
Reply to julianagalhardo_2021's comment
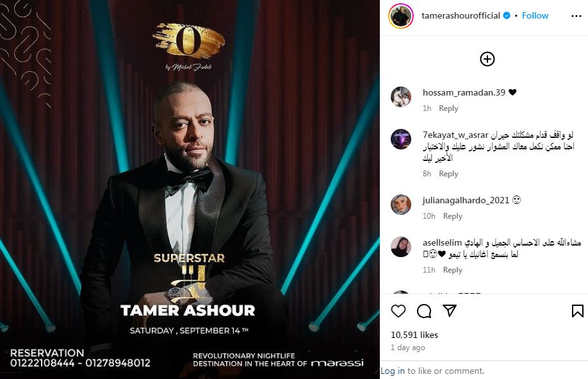[453, 216]
